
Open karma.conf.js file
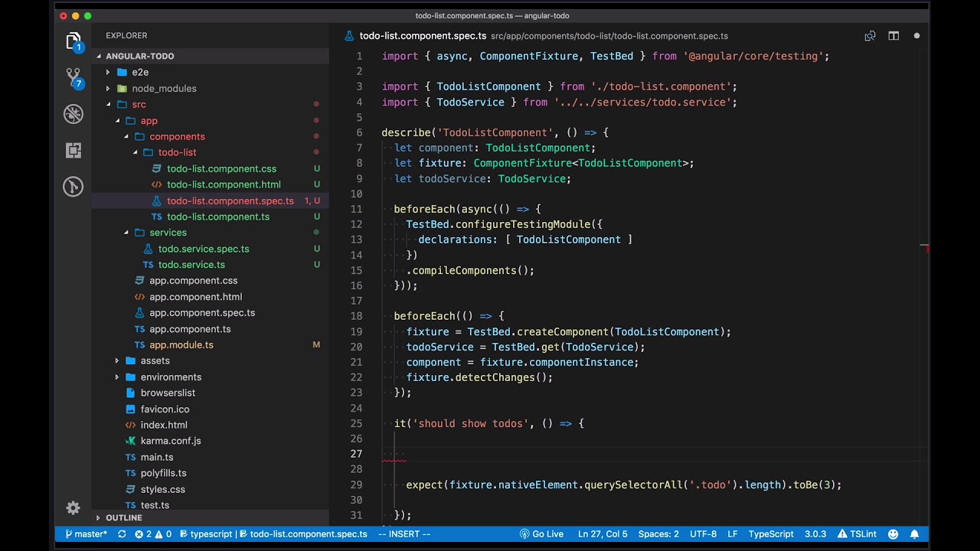(171, 441)
